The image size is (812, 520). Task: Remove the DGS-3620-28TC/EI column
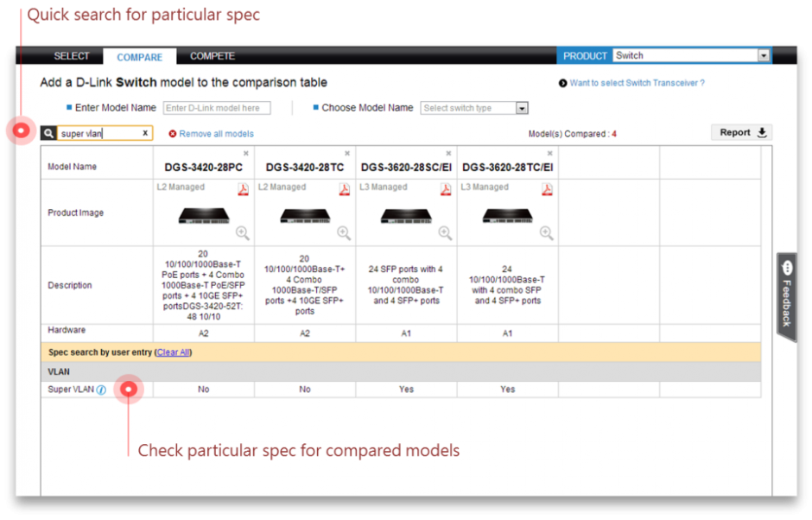[550, 153]
